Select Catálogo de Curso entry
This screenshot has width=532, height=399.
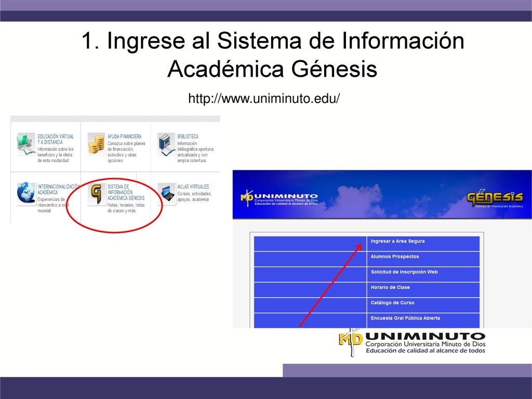[392, 303]
